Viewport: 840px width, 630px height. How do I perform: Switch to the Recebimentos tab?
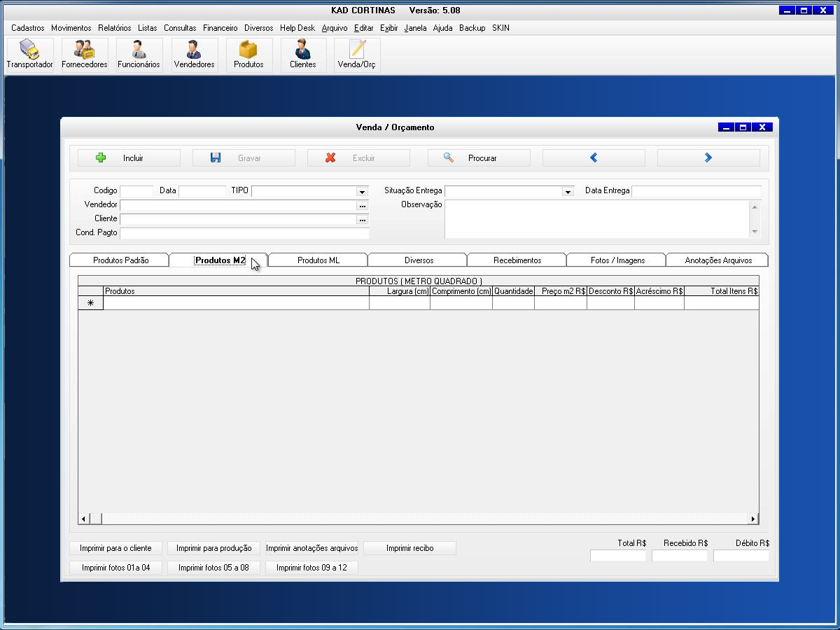pos(517,260)
